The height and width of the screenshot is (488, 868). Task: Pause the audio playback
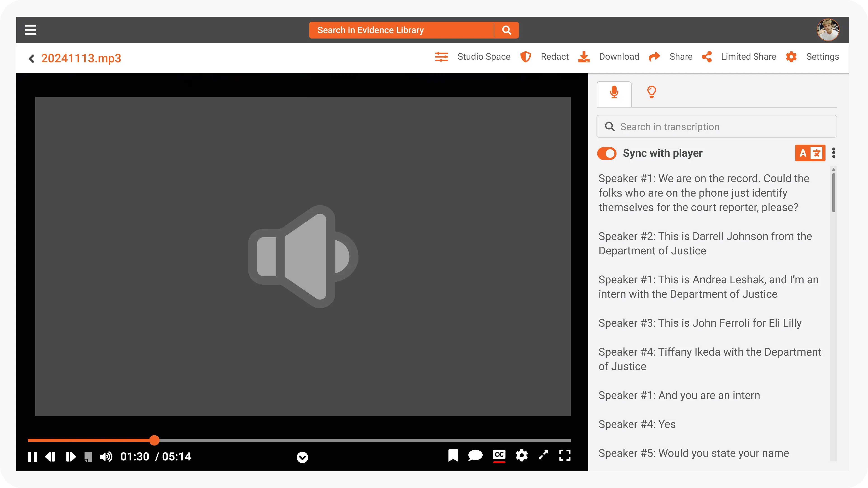point(32,457)
